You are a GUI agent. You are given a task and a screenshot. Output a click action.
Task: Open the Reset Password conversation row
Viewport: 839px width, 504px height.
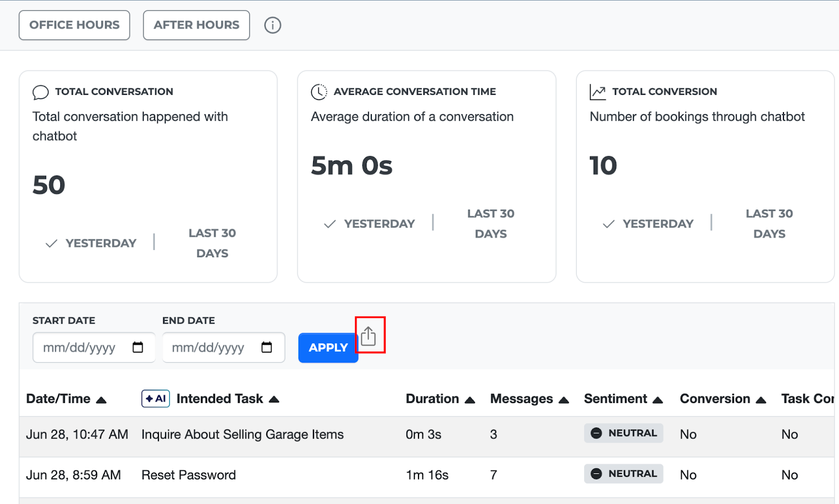pyautogui.click(x=189, y=475)
